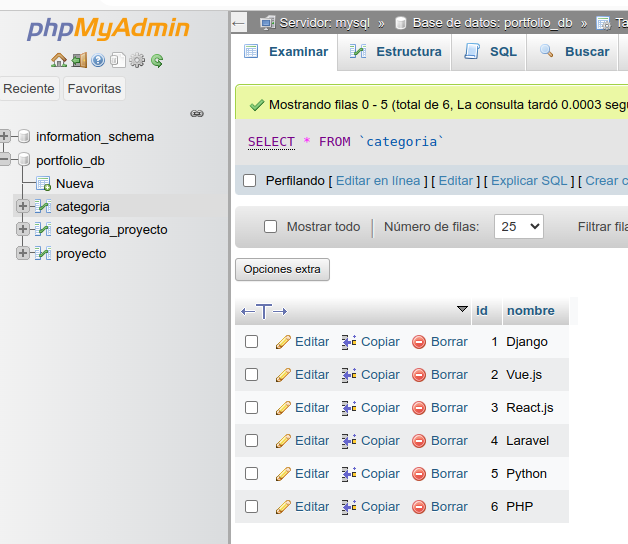Click the home icon in sidebar
This screenshot has width=628, height=544.
pyautogui.click(x=59, y=61)
